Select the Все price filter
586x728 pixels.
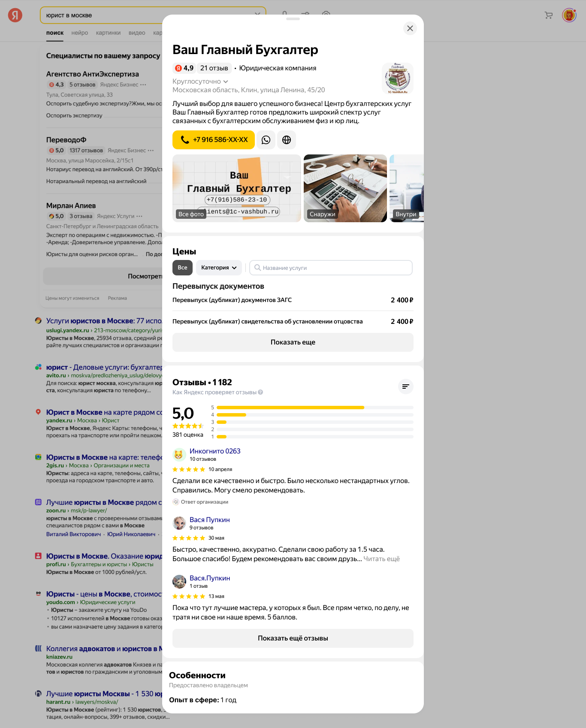click(182, 268)
